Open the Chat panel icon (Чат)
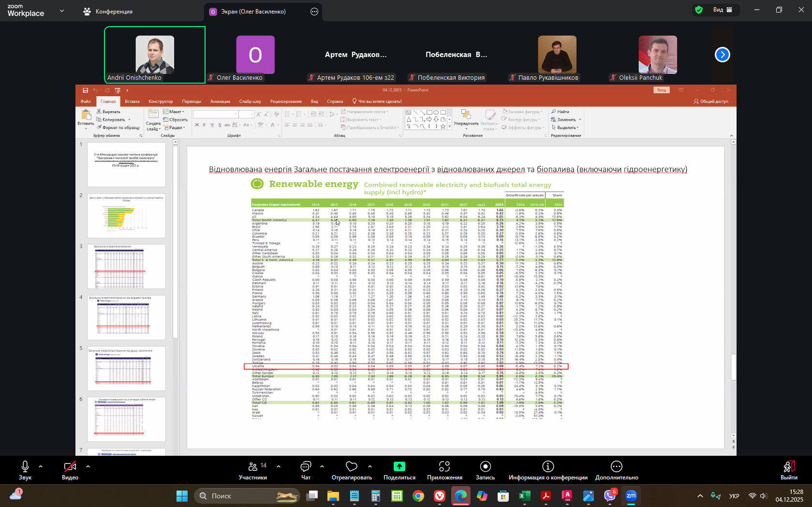 (306, 467)
